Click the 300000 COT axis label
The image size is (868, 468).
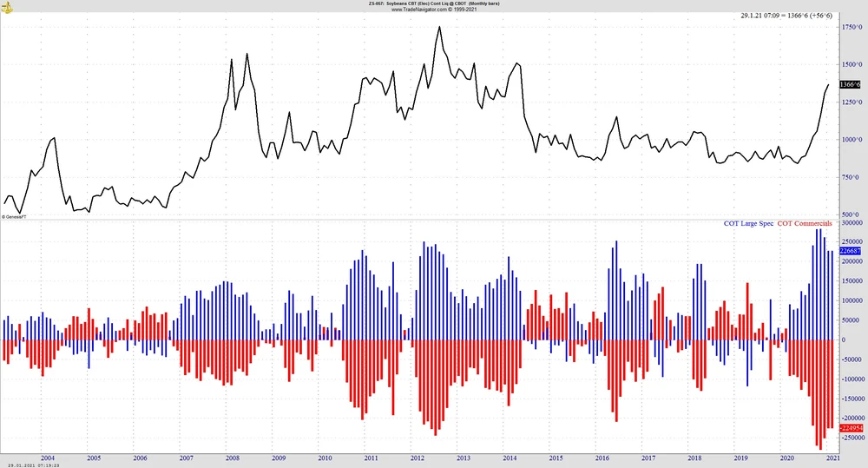(x=852, y=223)
